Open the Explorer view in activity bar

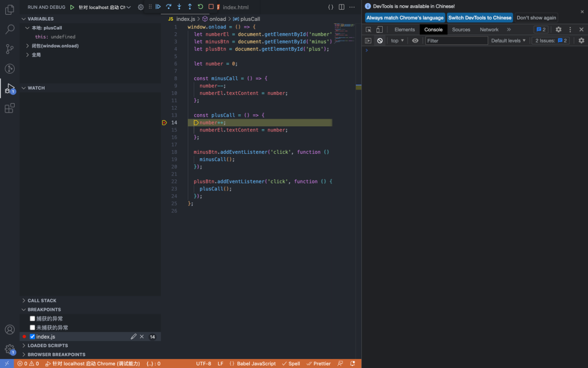(10, 9)
